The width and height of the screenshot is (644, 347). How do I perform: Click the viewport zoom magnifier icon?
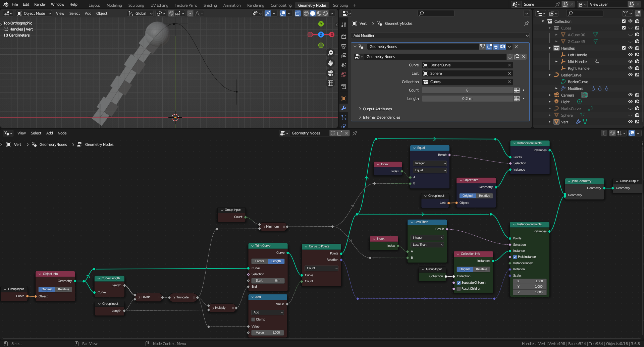pyautogui.click(x=330, y=53)
